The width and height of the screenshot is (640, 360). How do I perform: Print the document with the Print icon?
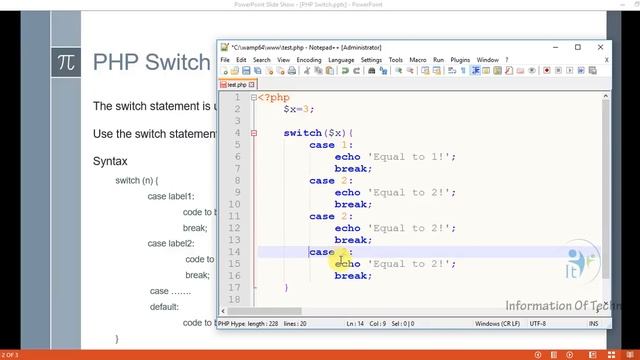pyautogui.click(x=292, y=71)
